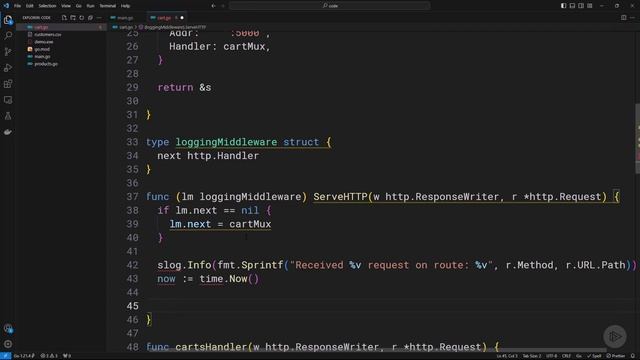Open the Manage gear in activity bar
Screen dimensions: 640x360
point(8,344)
